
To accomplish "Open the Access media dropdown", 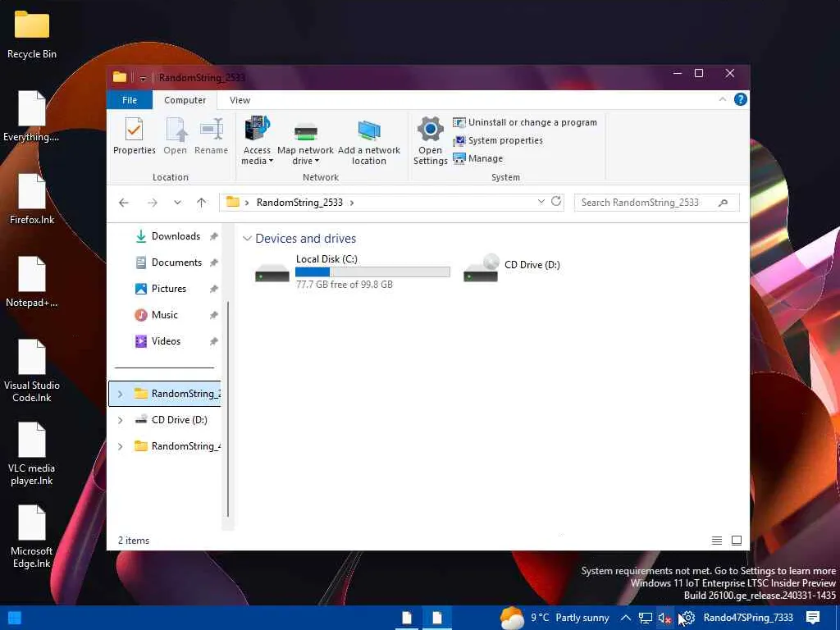I will pos(257,140).
